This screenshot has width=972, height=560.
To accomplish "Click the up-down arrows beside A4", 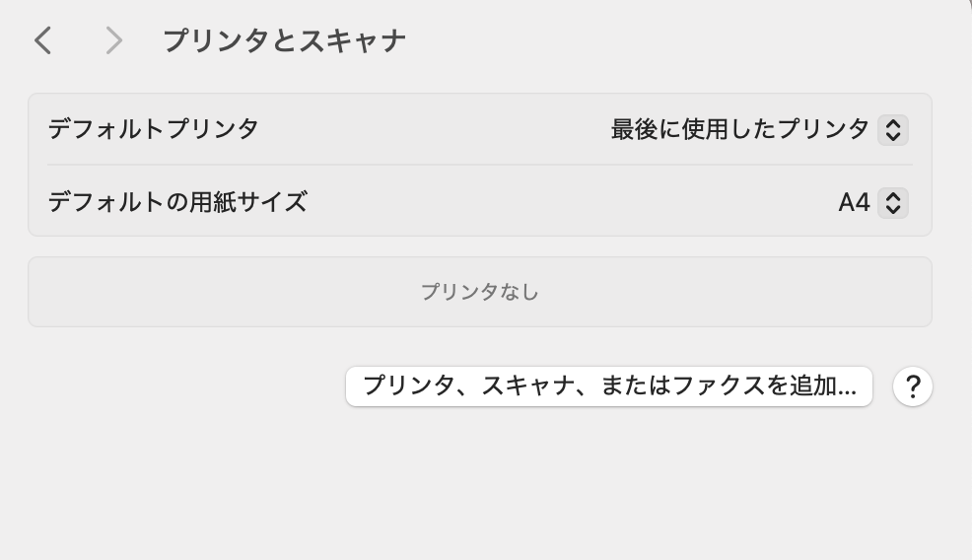I will click(x=893, y=203).
